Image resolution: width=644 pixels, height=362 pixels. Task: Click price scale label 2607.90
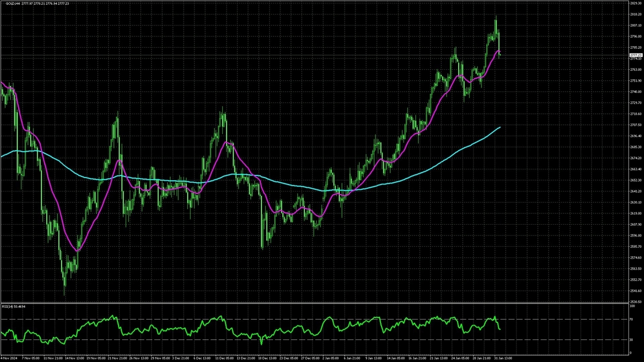coord(635,224)
